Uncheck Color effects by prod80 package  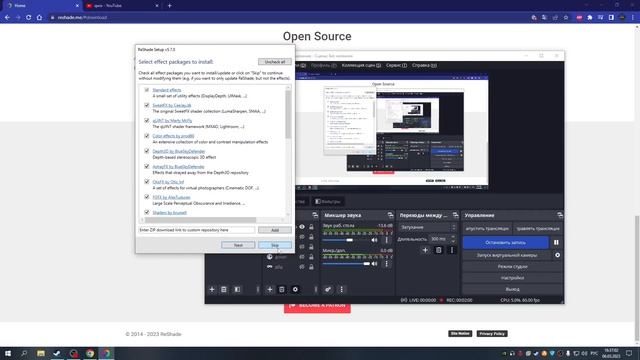coord(147,136)
